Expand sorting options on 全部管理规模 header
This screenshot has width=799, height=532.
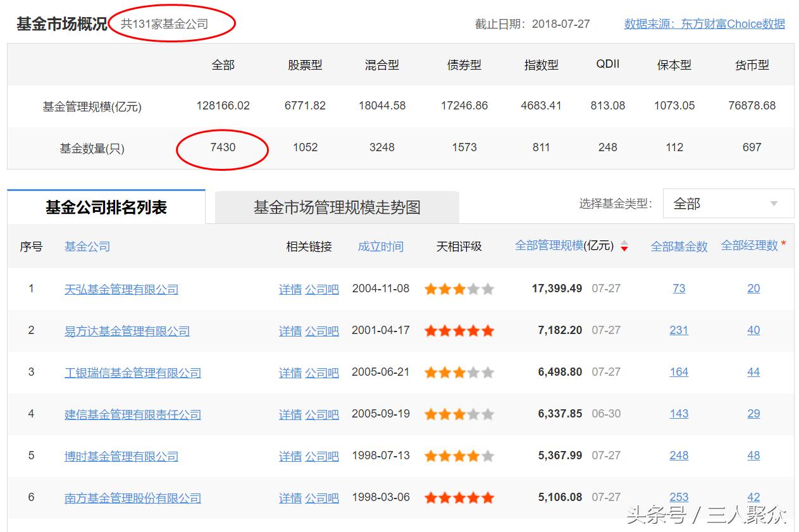624,247
